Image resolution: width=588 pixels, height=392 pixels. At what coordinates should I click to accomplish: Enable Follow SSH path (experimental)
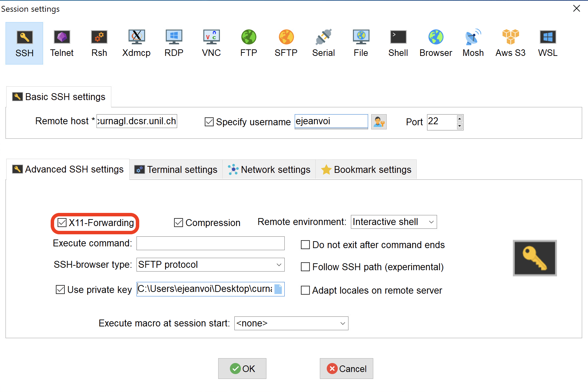305,267
